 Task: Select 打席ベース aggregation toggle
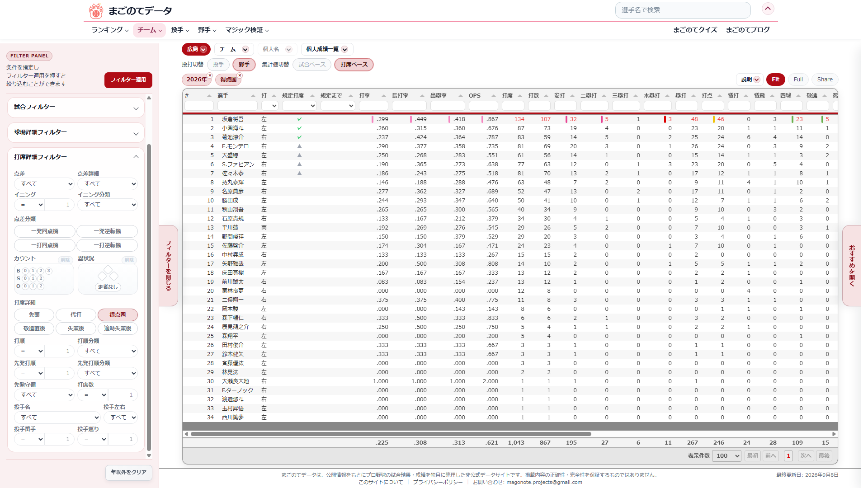click(x=354, y=65)
